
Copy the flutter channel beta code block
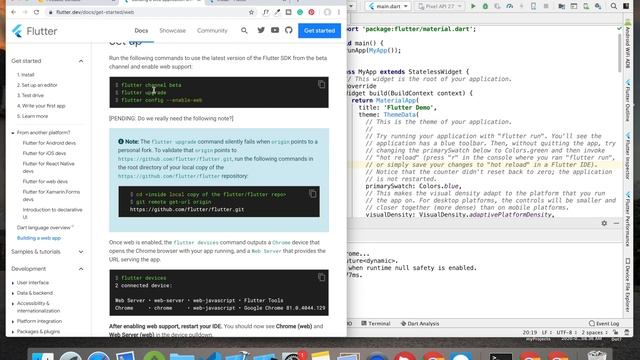pyautogui.click(x=322, y=84)
